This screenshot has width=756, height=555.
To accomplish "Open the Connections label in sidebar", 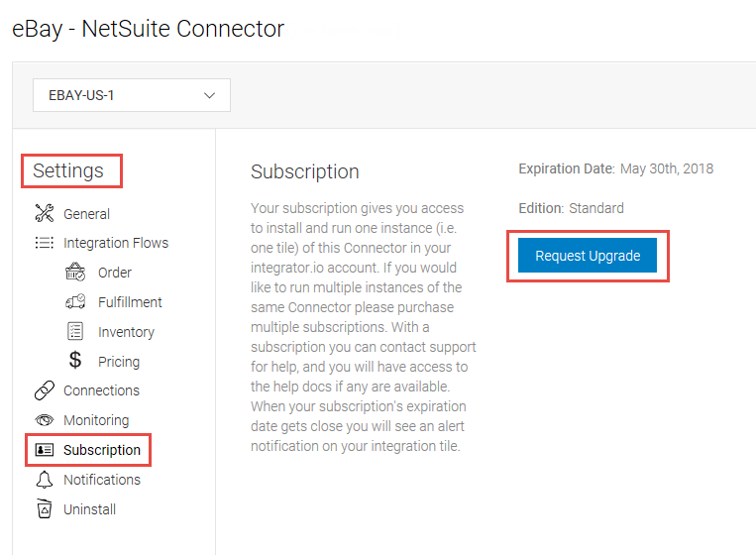I will (102, 390).
